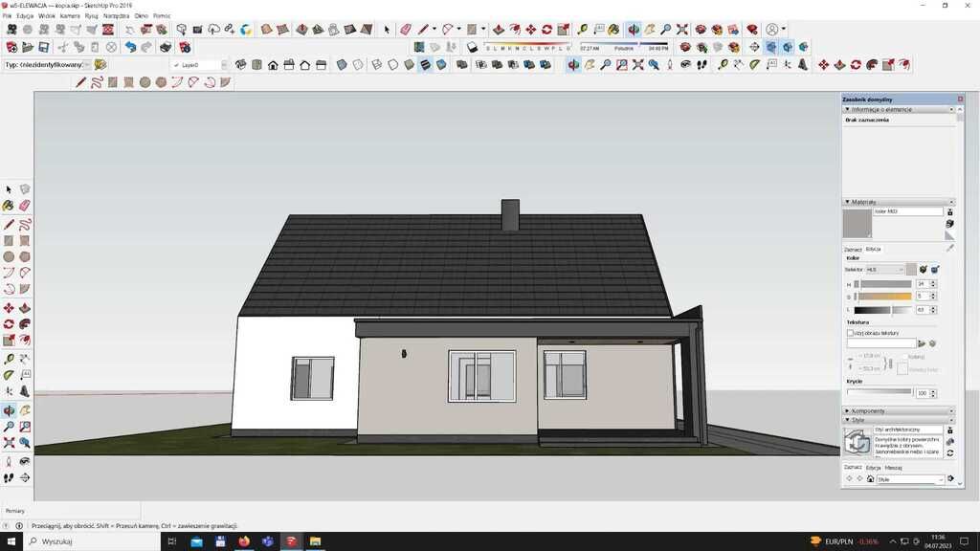Enable the 'Użyj obrazu tekstury' checkbox
Viewport: 980px width, 551px height.
coord(850,333)
